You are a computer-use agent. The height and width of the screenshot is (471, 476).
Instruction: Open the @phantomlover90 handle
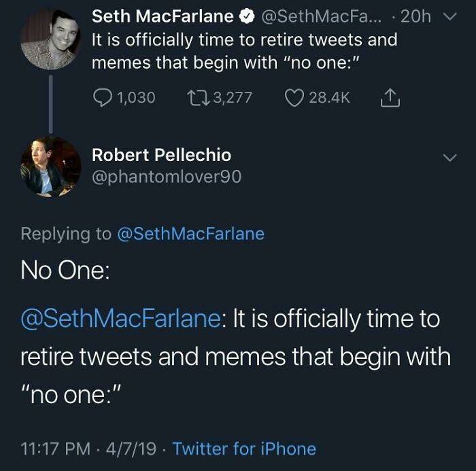point(167,177)
